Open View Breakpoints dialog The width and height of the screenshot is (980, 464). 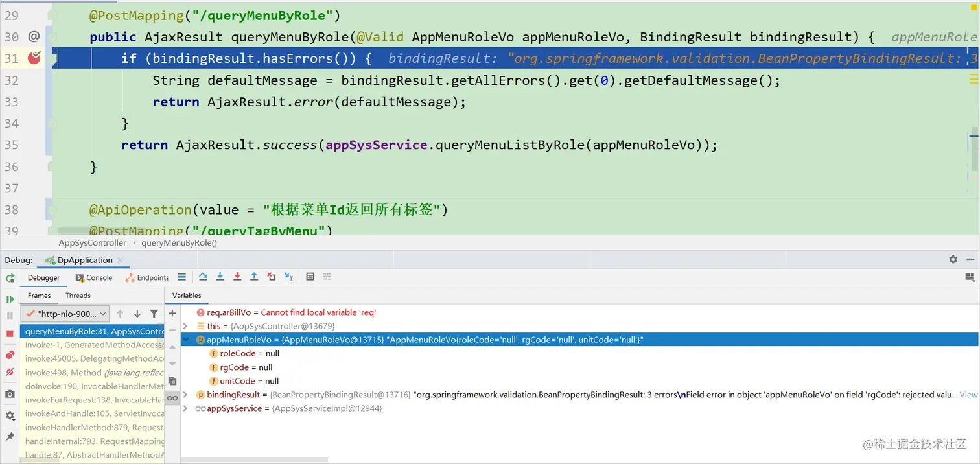click(x=10, y=355)
